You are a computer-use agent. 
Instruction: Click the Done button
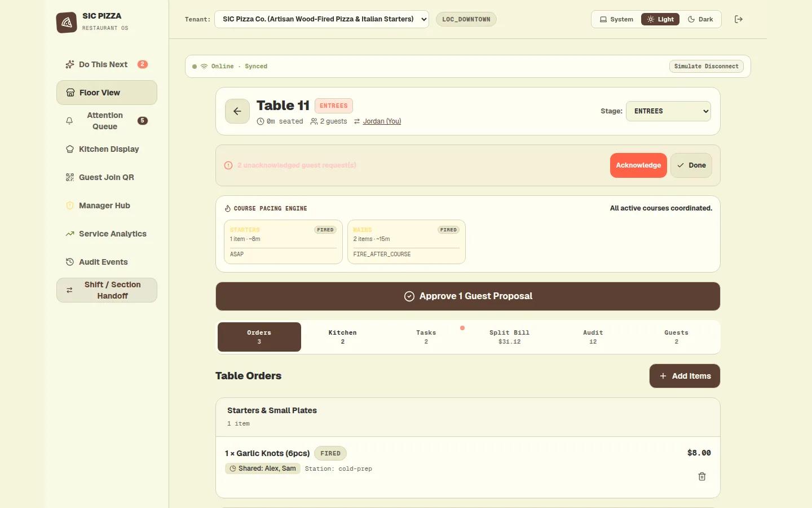(x=691, y=165)
